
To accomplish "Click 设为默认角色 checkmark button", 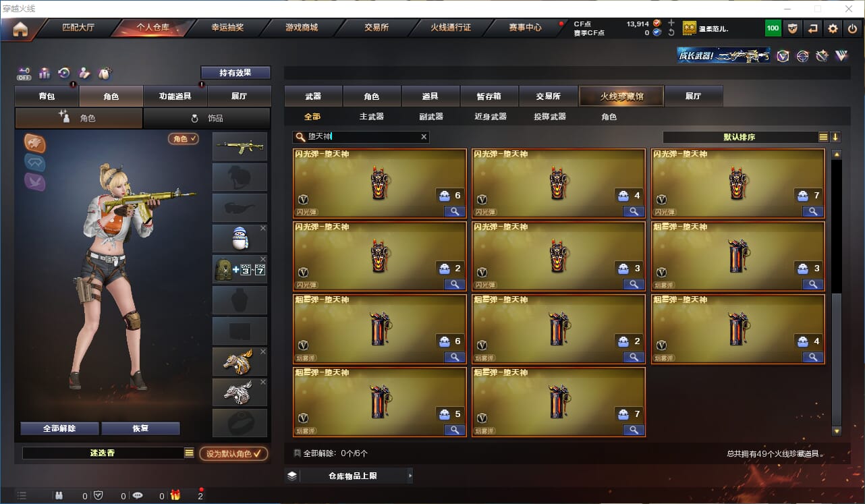I will pos(233,454).
